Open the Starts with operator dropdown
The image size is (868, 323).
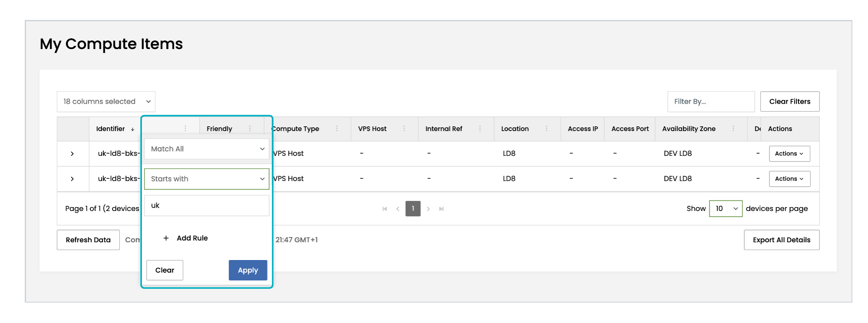tap(207, 179)
